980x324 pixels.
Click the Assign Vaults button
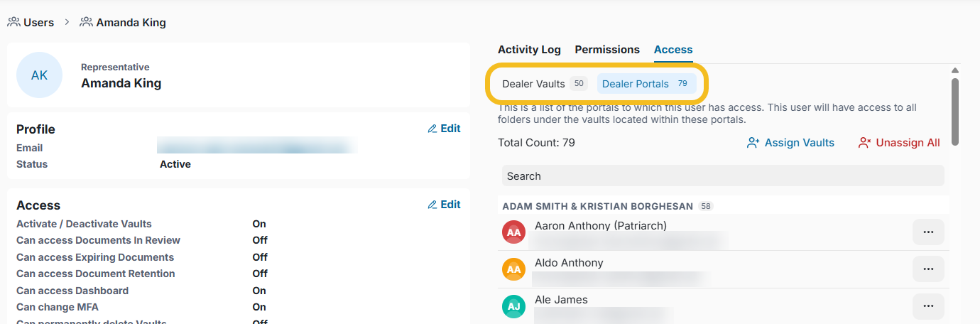click(x=790, y=143)
